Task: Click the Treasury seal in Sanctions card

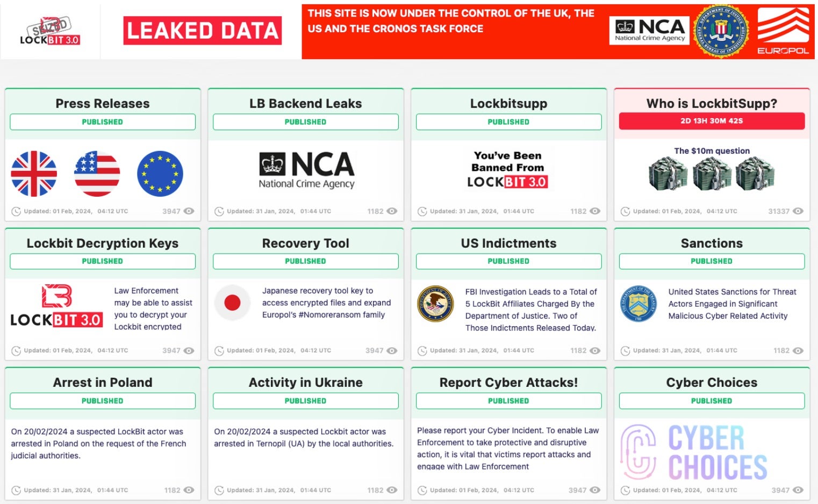Action: 638,304
